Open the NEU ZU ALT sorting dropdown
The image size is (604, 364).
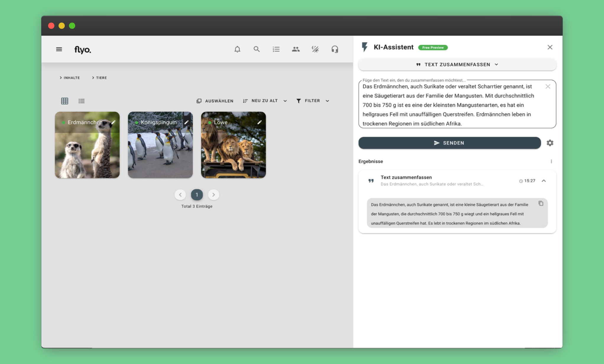[x=265, y=101]
